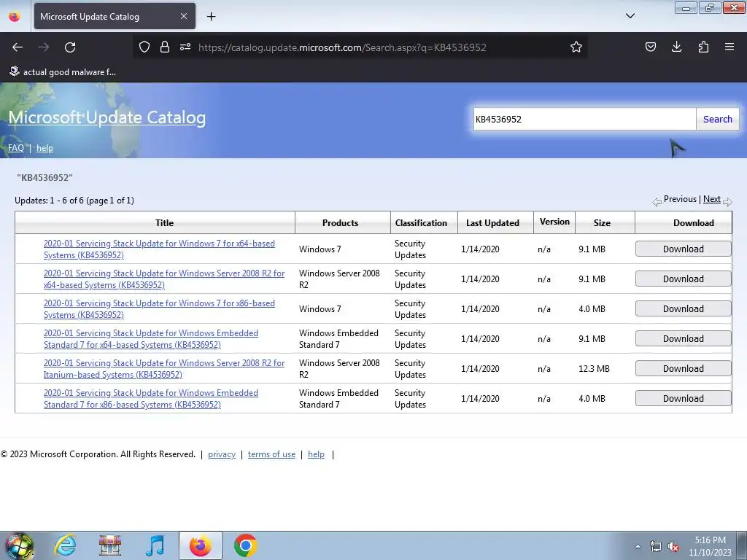Open a new browser tab

(x=211, y=16)
